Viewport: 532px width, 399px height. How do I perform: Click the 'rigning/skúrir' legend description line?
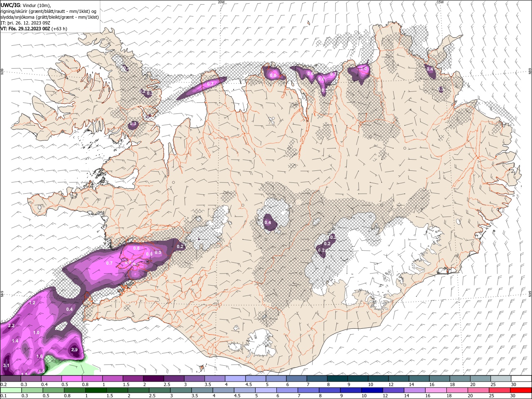(x=49, y=11)
